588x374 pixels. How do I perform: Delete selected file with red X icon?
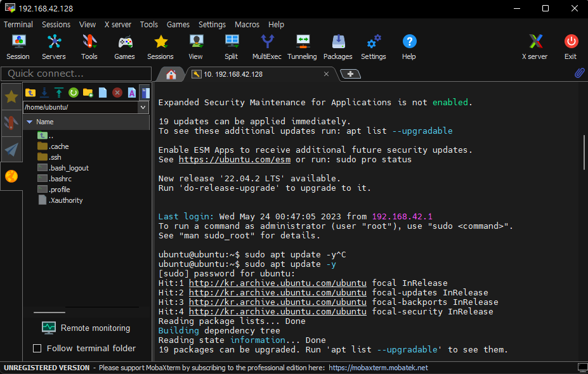point(117,92)
